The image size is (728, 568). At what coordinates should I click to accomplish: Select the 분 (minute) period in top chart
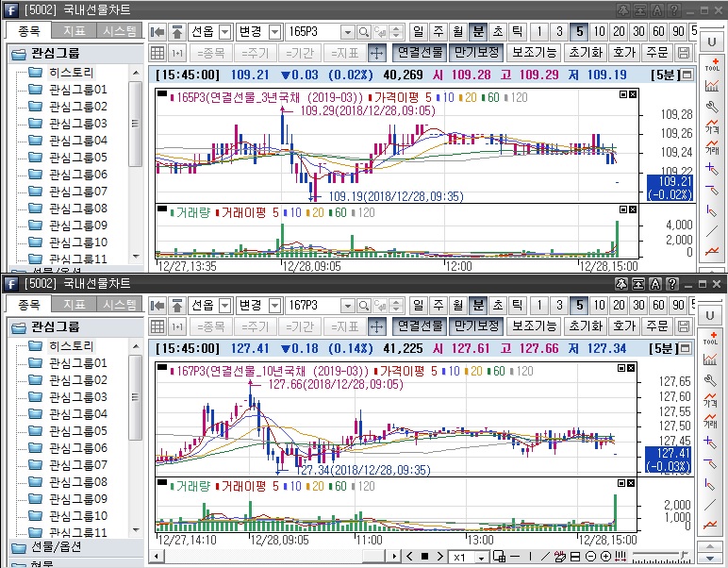(478, 32)
